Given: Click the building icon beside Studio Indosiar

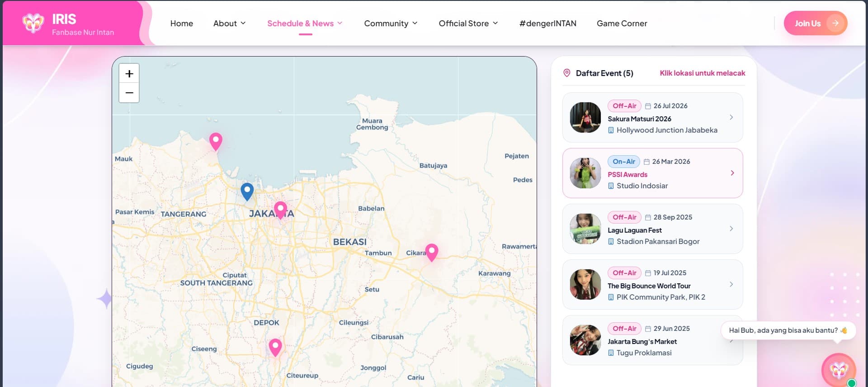Looking at the screenshot, I should pos(611,186).
